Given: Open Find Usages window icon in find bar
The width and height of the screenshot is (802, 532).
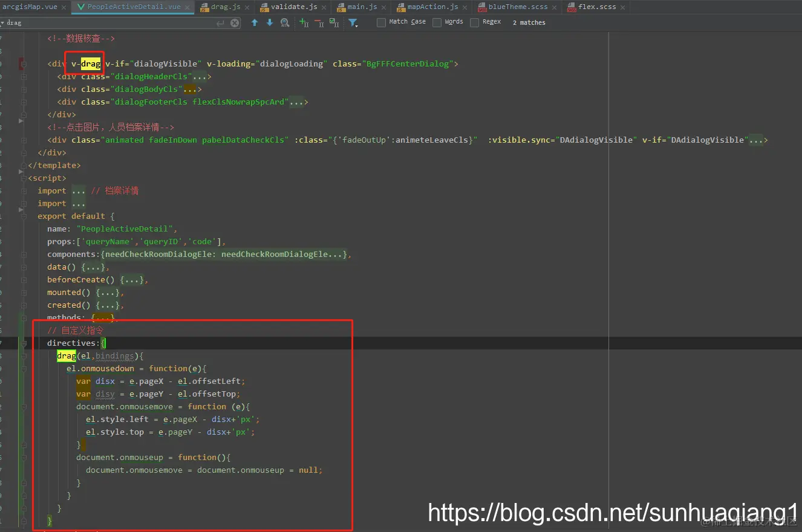Looking at the screenshot, I should coord(284,22).
